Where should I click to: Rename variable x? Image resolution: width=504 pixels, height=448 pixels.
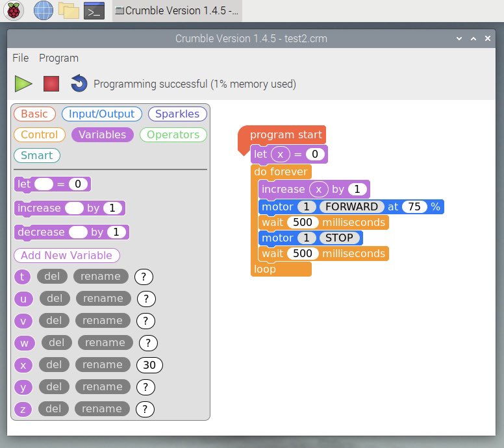pyautogui.click(x=103, y=365)
